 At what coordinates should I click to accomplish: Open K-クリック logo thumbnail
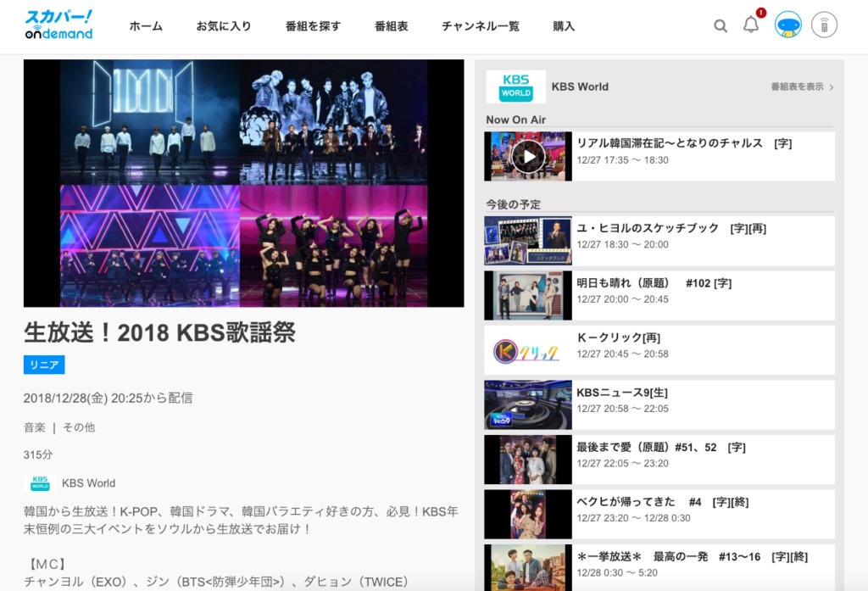coord(527,350)
